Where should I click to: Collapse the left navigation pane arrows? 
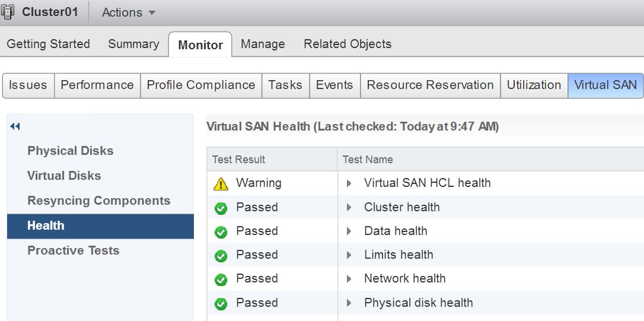pos(15,126)
